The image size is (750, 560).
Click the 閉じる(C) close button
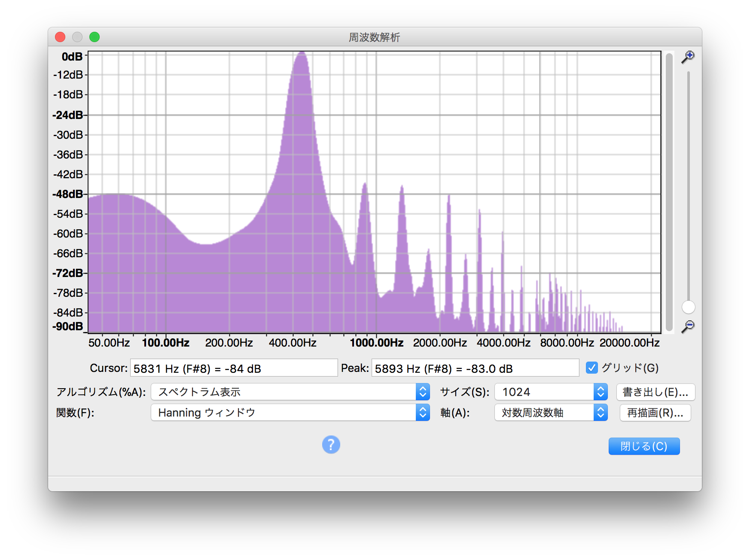click(644, 446)
